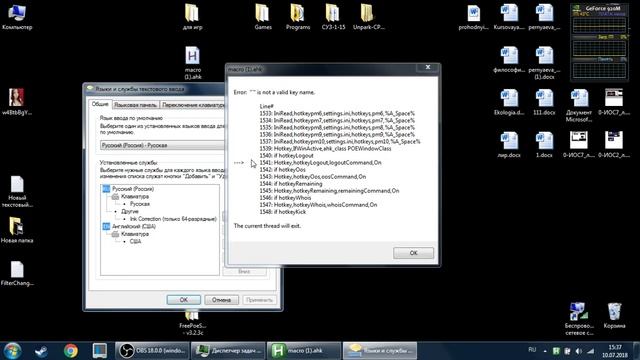Viewport: 640px width, 360px height.
Task: Open the Unpark-CP folder icon
Action: (x=368, y=17)
